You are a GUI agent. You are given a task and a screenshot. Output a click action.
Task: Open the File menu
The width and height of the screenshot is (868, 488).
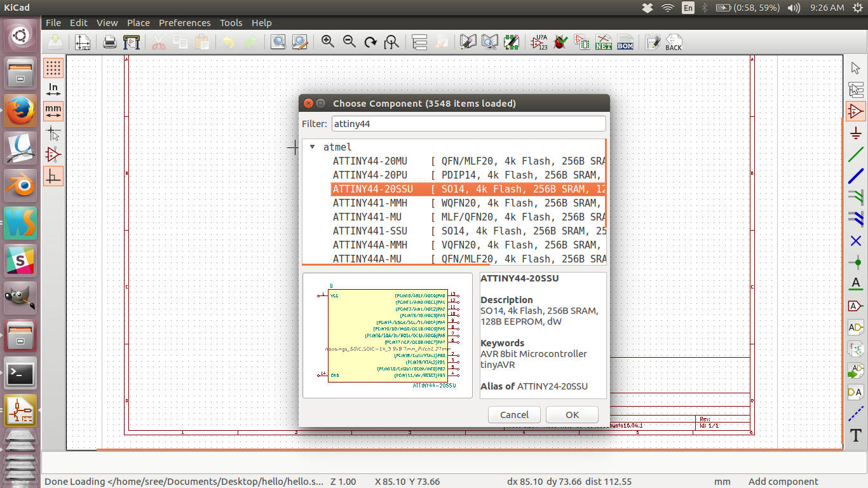point(53,22)
